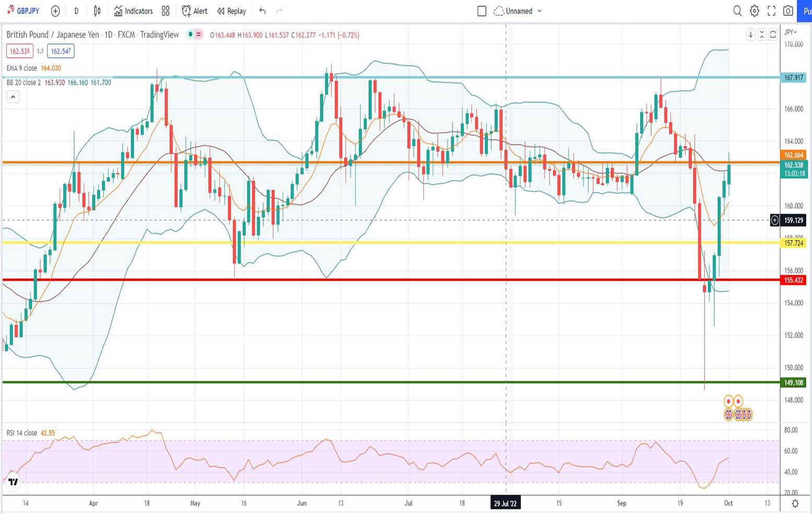Open the JPY currency dropdown

click(x=791, y=32)
